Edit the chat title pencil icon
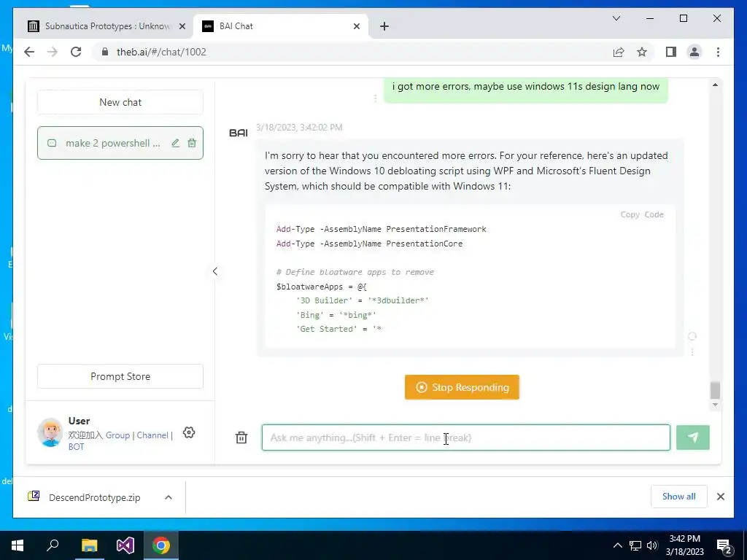This screenshot has height=560, width=747. point(175,143)
